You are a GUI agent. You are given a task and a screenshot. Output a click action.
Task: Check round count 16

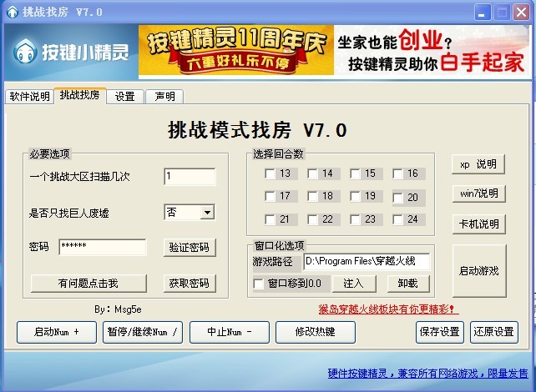[397, 173]
